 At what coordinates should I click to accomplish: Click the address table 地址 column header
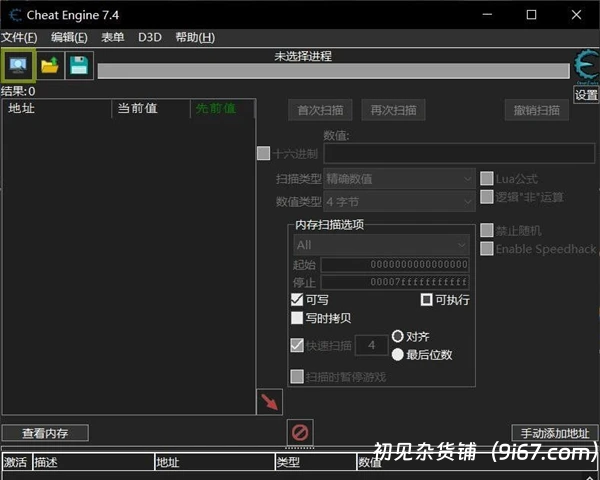point(215,462)
